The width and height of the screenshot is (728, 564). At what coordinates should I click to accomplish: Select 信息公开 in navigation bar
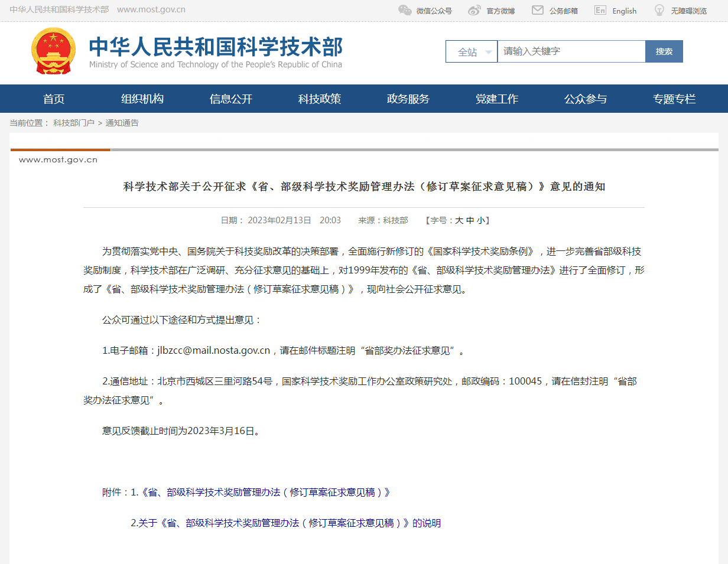231,99
